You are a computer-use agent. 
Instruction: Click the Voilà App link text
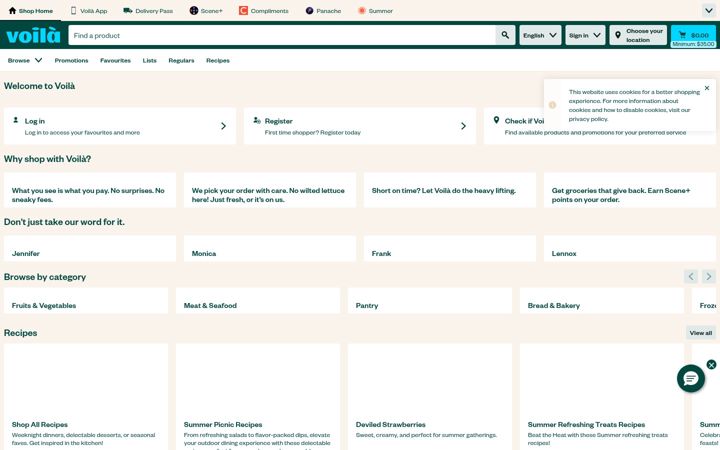click(94, 11)
